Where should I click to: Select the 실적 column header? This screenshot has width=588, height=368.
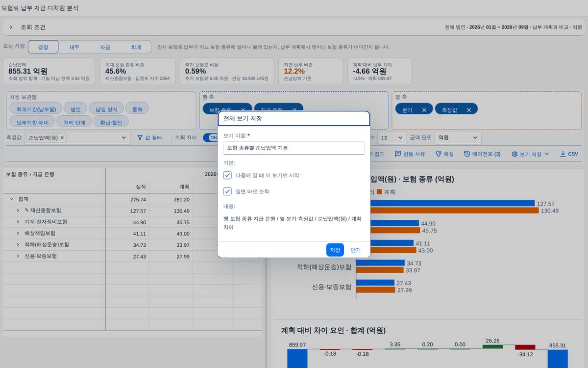(127, 186)
